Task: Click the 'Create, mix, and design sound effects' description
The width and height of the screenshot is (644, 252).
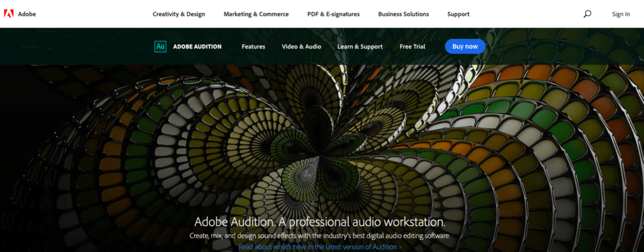Action: (320, 236)
